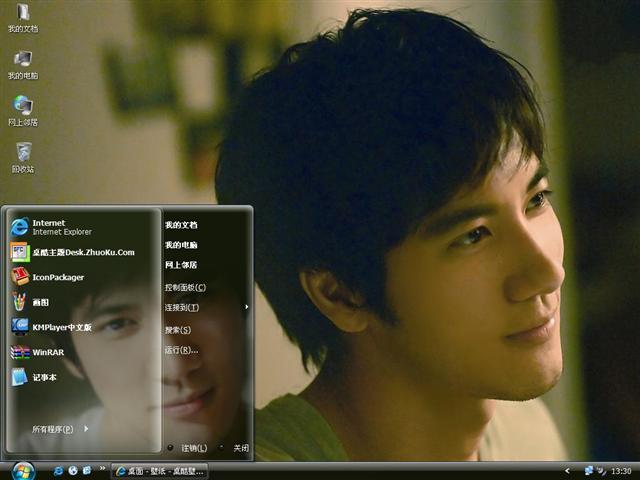
Task: Click the globe browser quick launch icon
Action: [73, 471]
